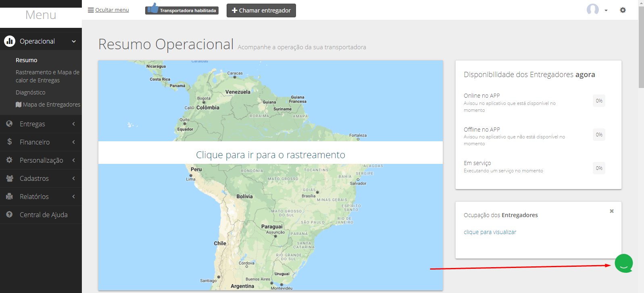Expand the Financeiro menu chevron

pos(73,142)
